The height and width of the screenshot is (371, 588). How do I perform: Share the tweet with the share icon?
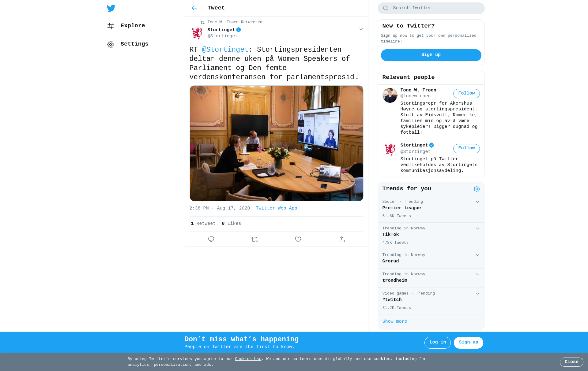click(341, 239)
